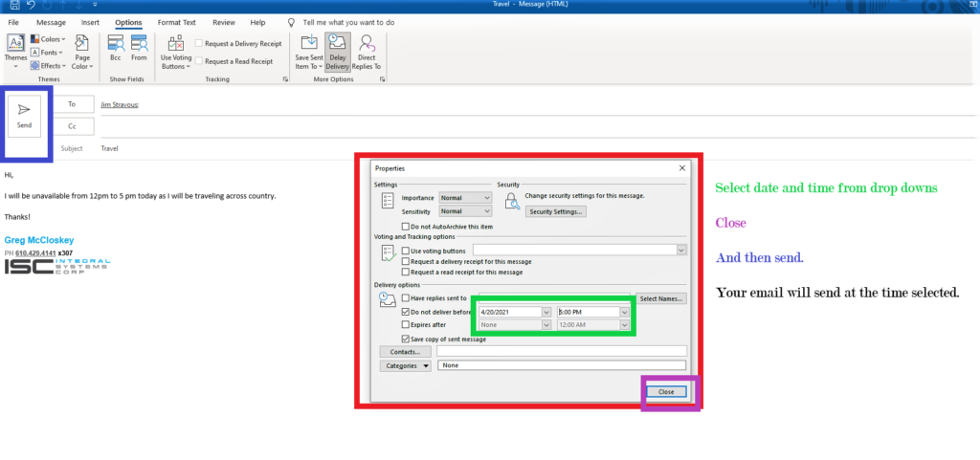The height and width of the screenshot is (460, 980).
Task: Check Do not AutoArchive this item
Action: tap(406, 227)
